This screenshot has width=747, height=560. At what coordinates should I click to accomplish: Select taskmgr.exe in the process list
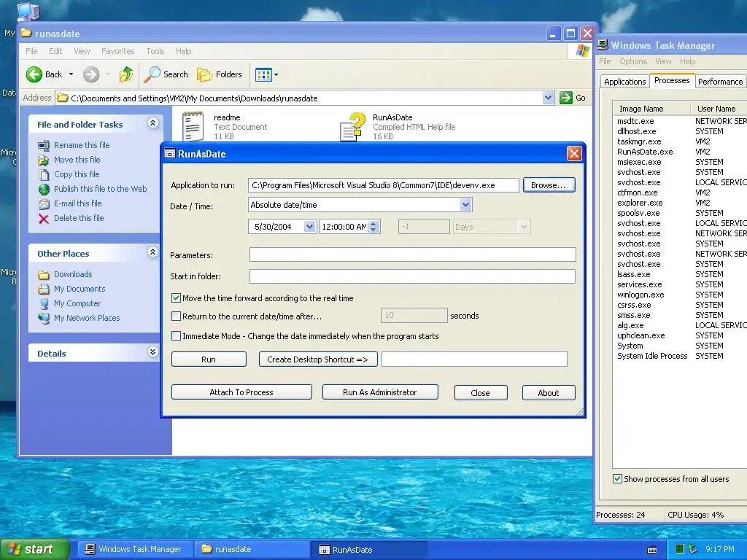(x=639, y=141)
